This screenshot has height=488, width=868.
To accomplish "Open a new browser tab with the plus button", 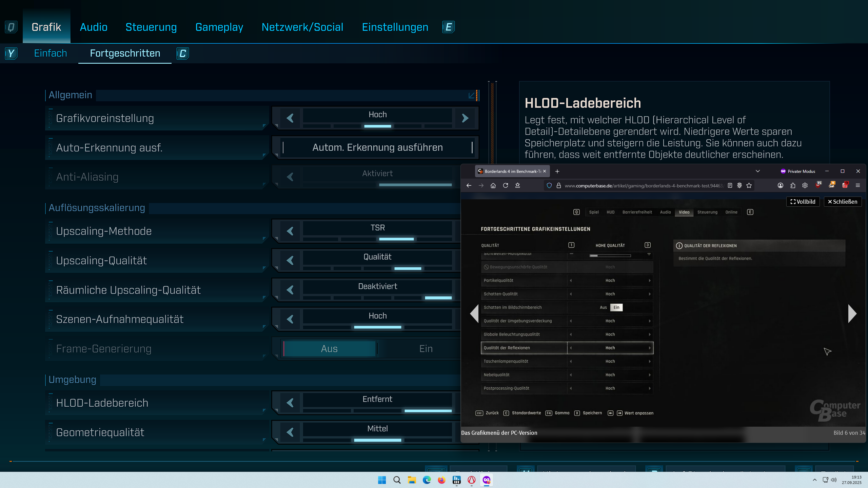I will point(557,171).
